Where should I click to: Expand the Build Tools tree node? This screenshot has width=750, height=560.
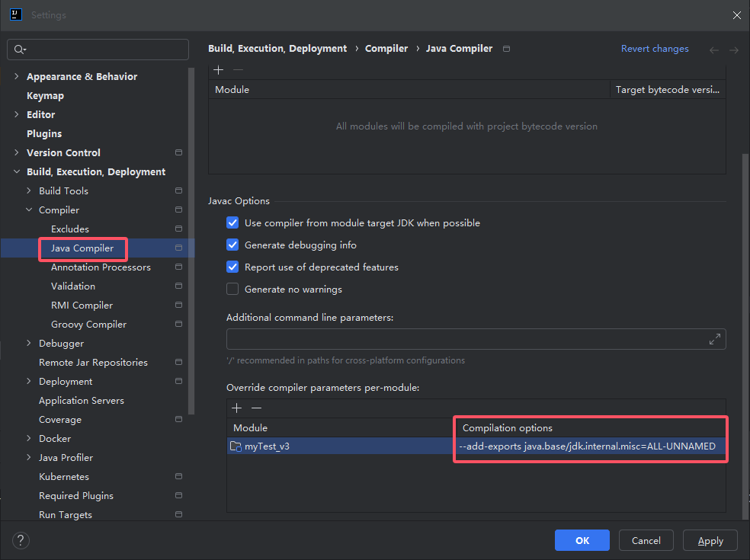tap(29, 190)
